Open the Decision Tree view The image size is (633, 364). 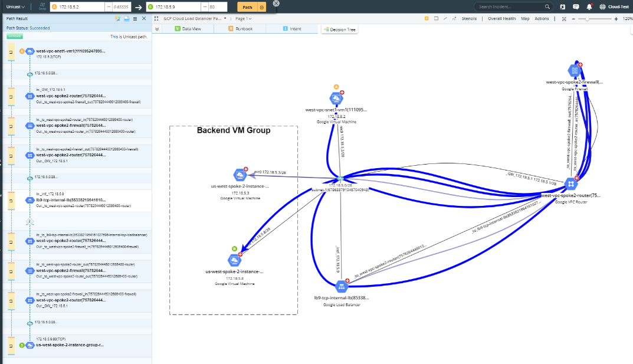[341, 29]
